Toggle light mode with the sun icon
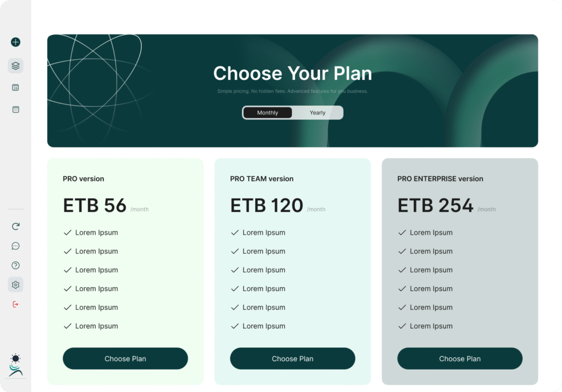This screenshot has width=562, height=392. click(x=15, y=358)
